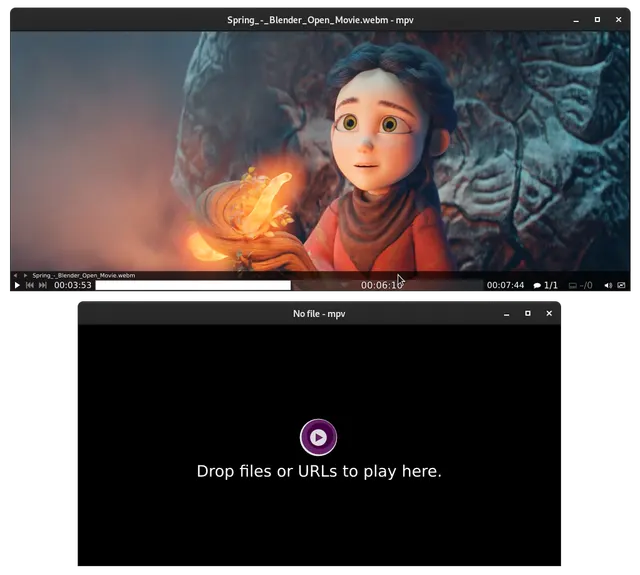Skip to previous chapter in mpv
Screen dimensions: 640x575
pyautogui.click(x=30, y=285)
